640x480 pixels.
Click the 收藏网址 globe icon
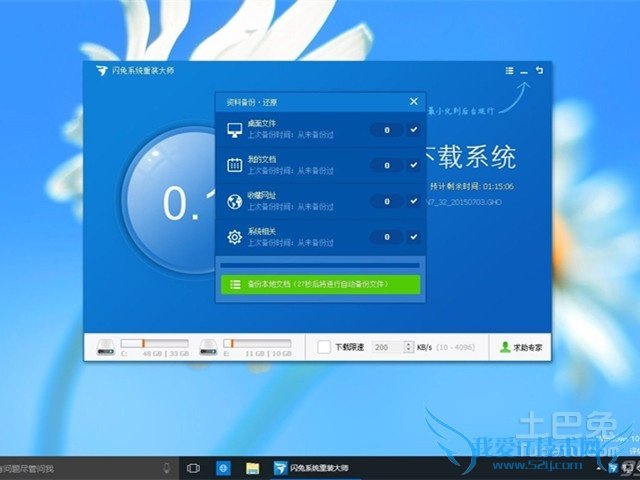(x=234, y=201)
